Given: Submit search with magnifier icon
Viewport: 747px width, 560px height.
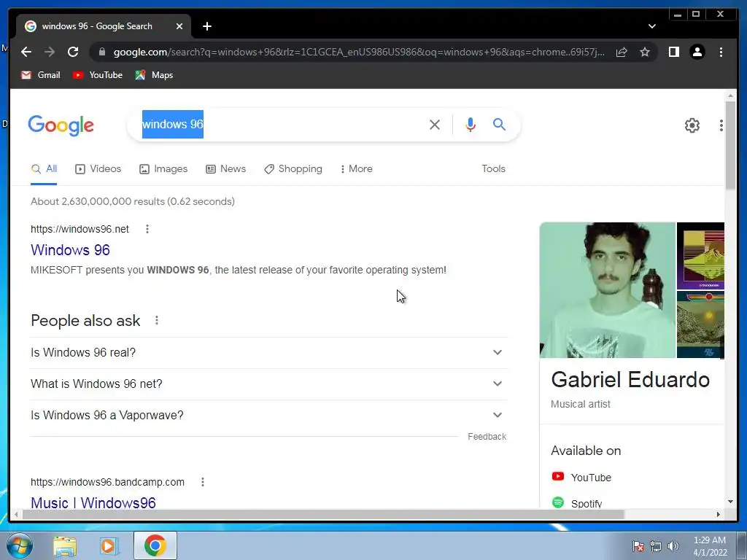Looking at the screenshot, I should [x=499, y=125].
